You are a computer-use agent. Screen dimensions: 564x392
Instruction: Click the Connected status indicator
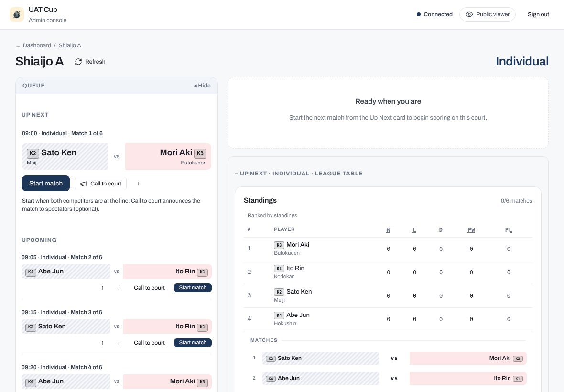coord(434,14)
